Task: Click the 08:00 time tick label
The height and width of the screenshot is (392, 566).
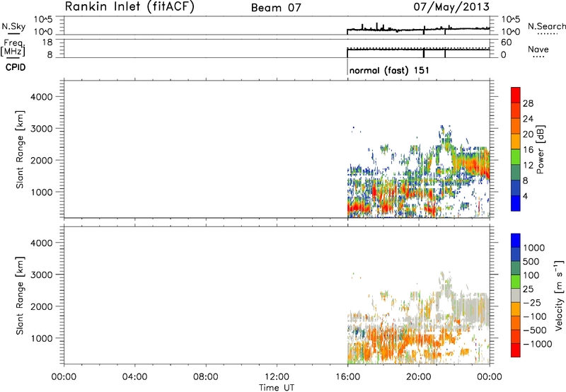Action: tap(206, 377)
